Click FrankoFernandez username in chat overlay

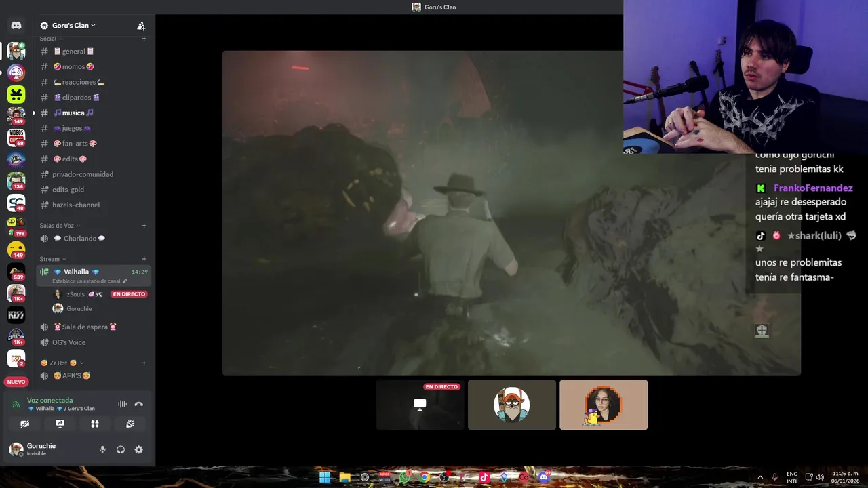813,188
